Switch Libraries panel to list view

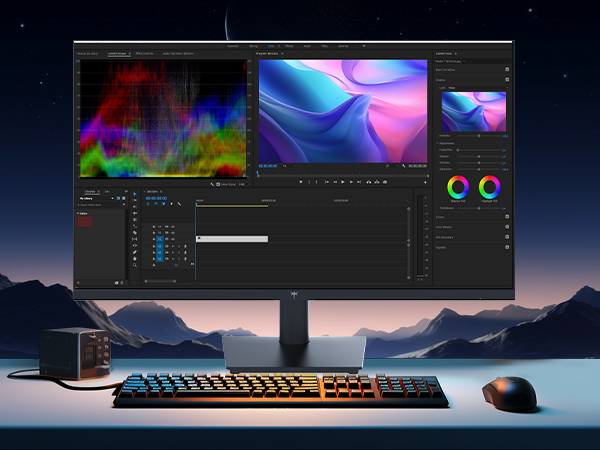pos(124,198)
